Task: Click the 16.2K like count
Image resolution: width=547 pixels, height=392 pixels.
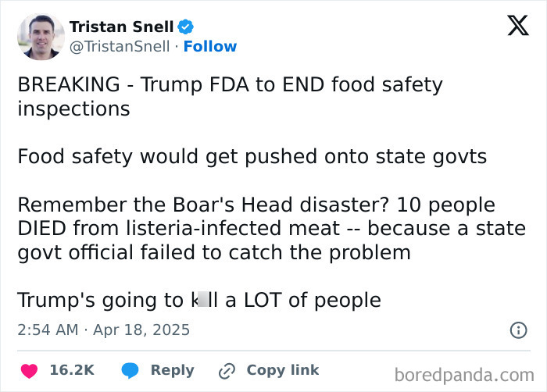Action: click(72, 370)
